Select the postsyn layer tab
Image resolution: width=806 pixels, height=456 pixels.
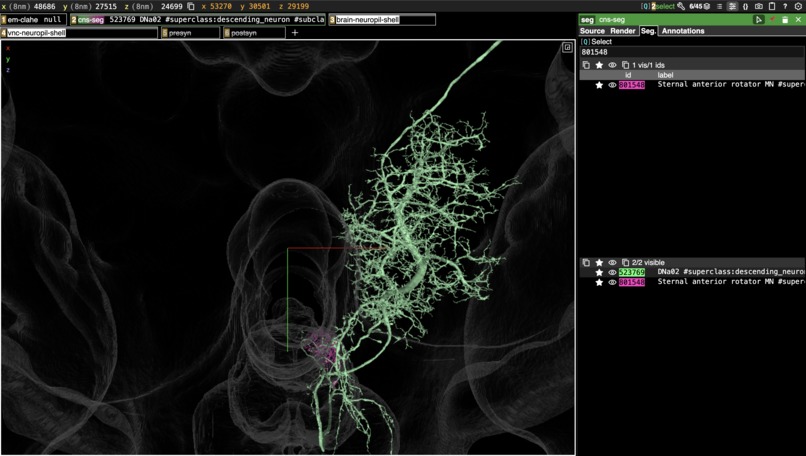click(254, 33)
